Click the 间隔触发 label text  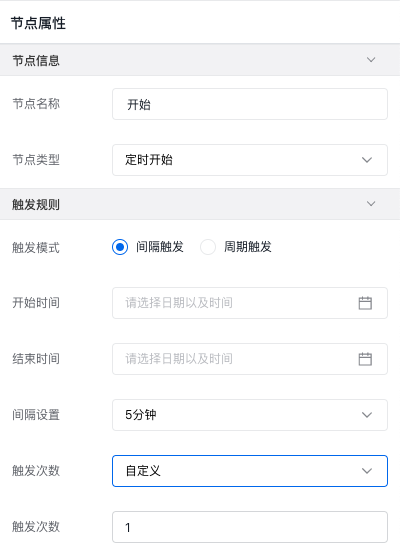(x=160, y=247)
